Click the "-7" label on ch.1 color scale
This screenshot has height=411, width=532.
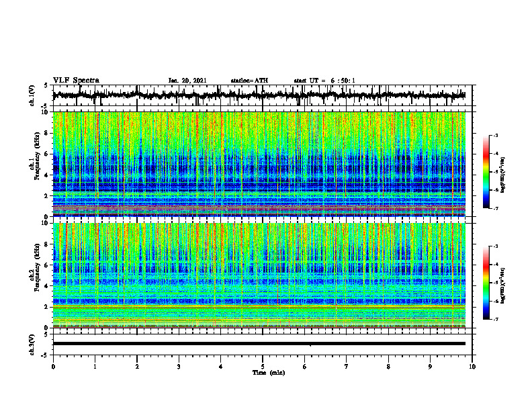(495, 209)
